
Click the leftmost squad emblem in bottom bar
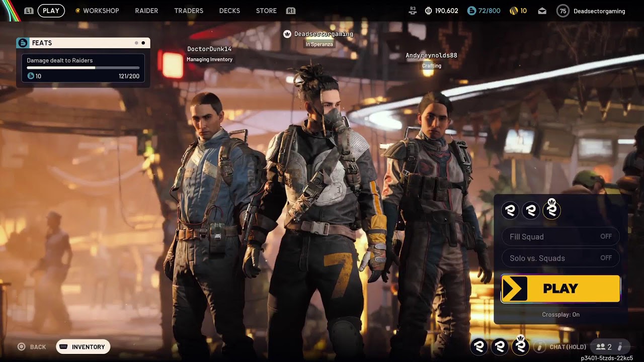tap(479, 346)
